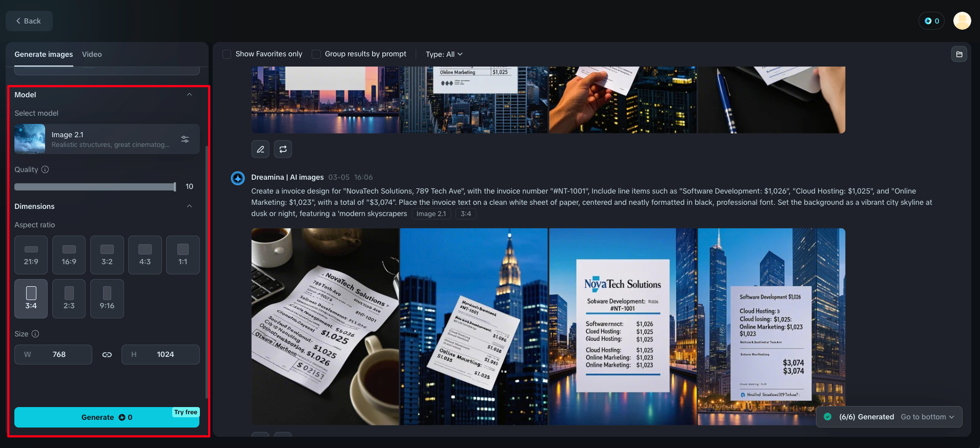Viewport: 980px width, 448px height.
Task: Click the Quality value 10
Action: 189,186
